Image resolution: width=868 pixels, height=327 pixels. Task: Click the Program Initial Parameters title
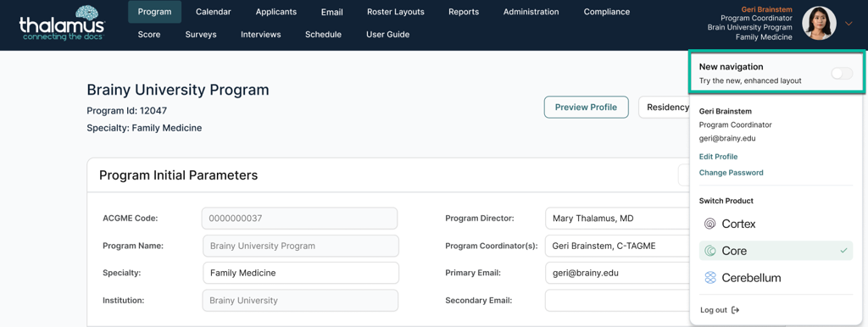click(x=178, y=175)
